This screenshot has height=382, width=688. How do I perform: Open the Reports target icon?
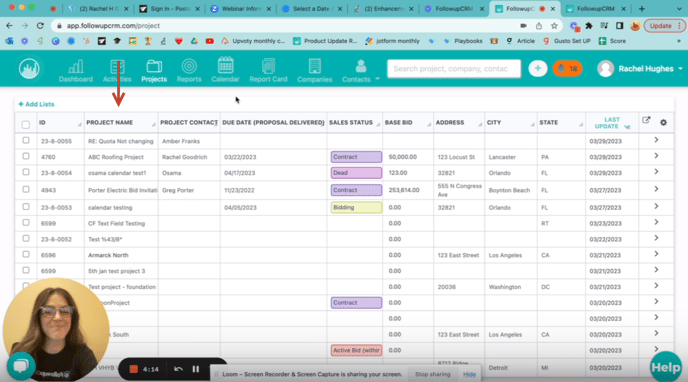[189, 66]
